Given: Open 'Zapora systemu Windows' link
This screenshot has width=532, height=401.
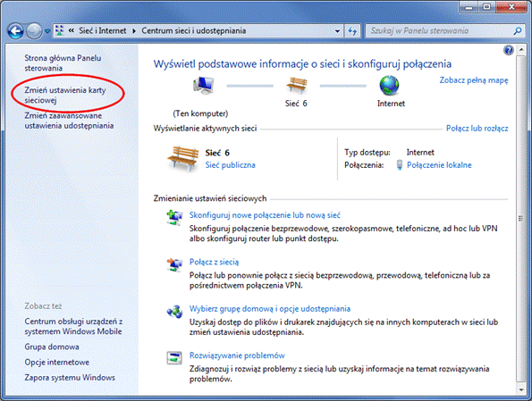Looking at the screenshot, I should (x=70, y=378).
